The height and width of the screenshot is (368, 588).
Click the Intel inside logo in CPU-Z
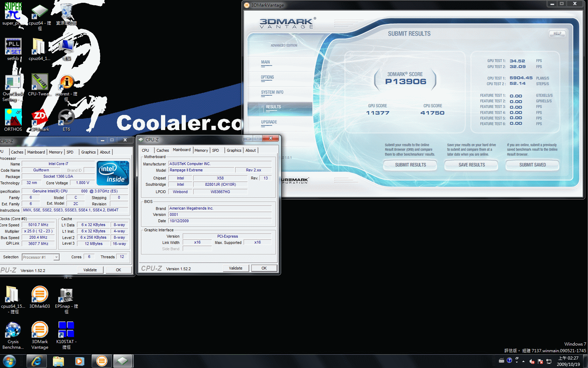113,173
